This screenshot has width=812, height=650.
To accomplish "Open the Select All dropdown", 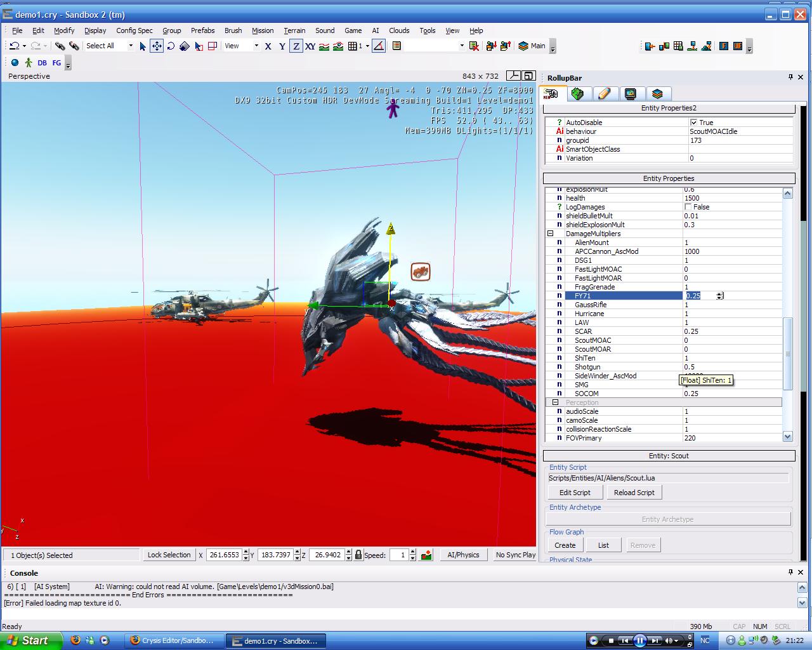I will 131,46.
